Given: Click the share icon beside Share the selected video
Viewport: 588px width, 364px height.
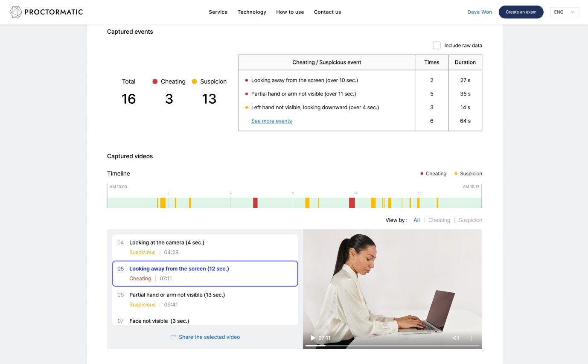Looking at the screenshot, I should pyautogui.click(x=173, y=337).
